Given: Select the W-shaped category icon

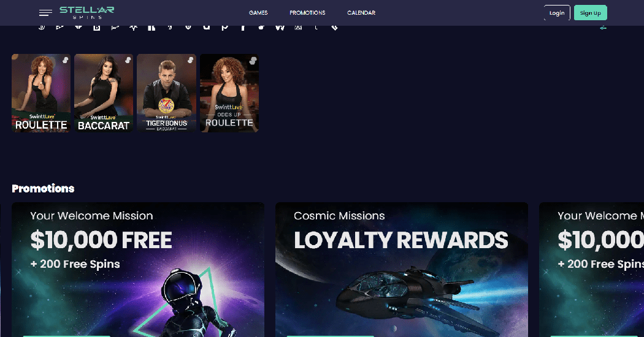Looking at the screenshot, I should (x=280, y=28).
